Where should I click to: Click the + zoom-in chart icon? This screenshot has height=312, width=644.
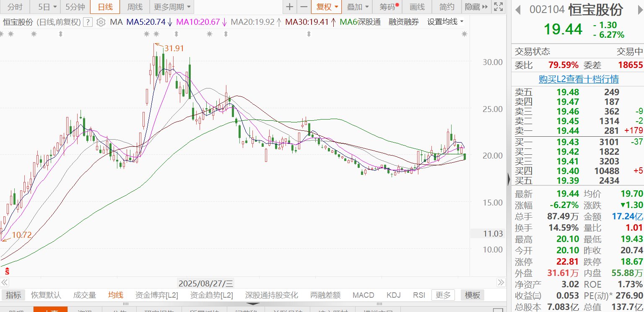pyautogui.click(x=289, y=7)
